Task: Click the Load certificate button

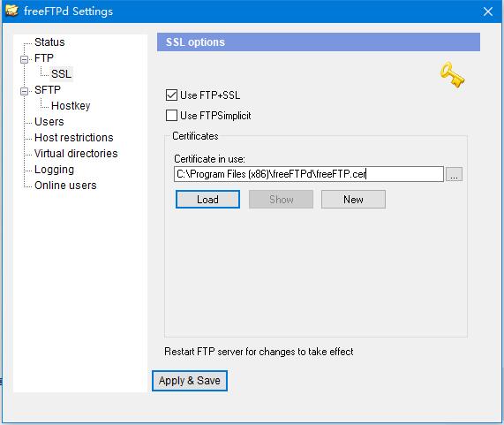Action: point(207,200)
